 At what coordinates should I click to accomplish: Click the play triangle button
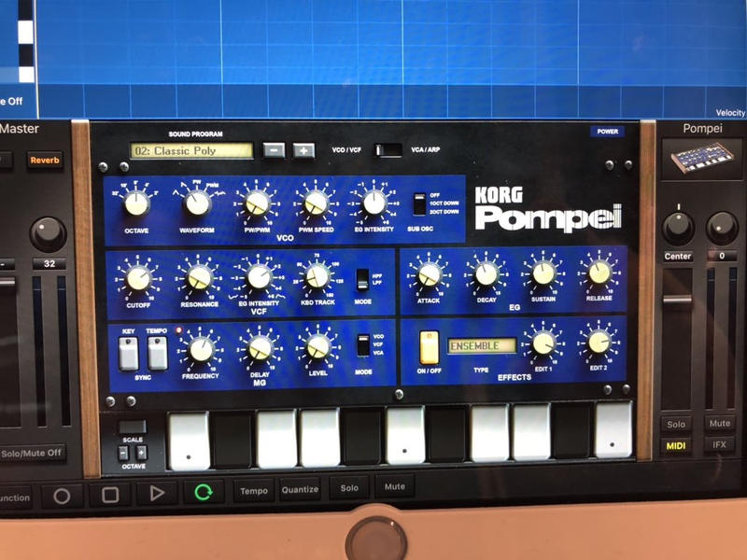(x=157, y=494)
